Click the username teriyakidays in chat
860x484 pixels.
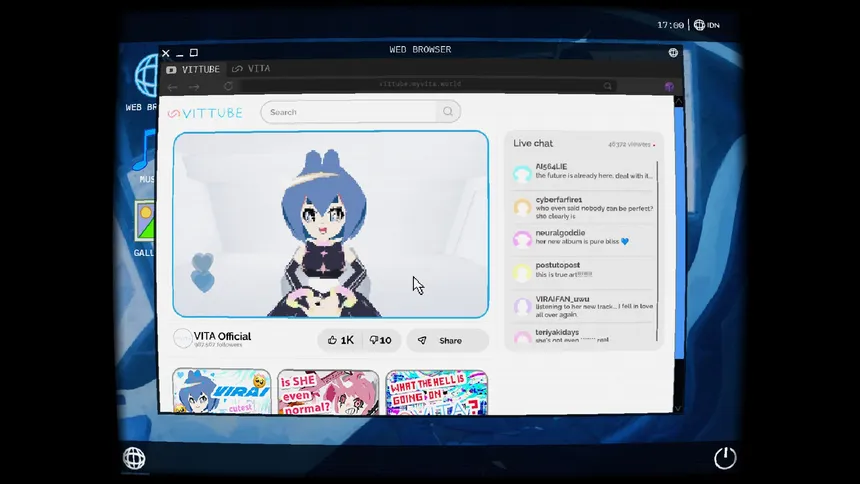[x=557, y=332]
